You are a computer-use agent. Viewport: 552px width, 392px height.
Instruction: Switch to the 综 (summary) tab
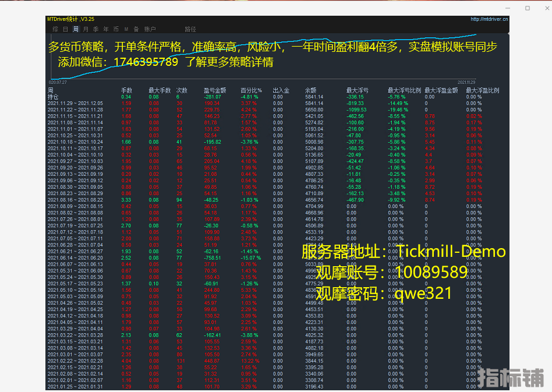coord(55,29)
